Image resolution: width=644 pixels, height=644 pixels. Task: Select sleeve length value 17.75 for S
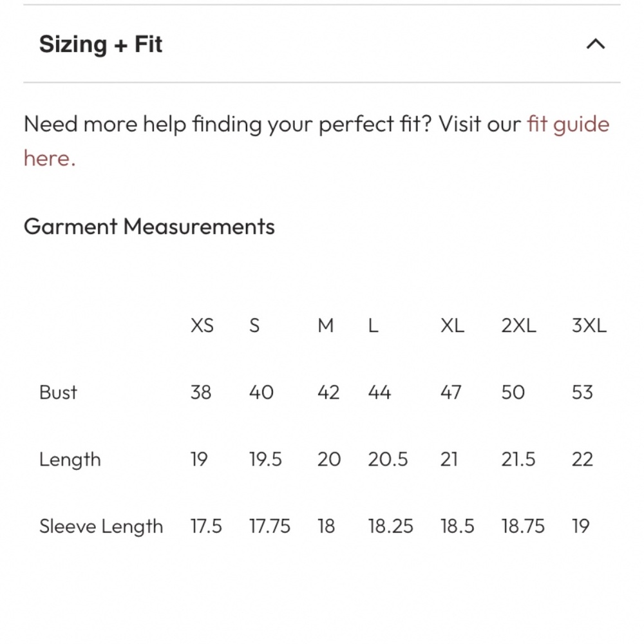point(270,526)
